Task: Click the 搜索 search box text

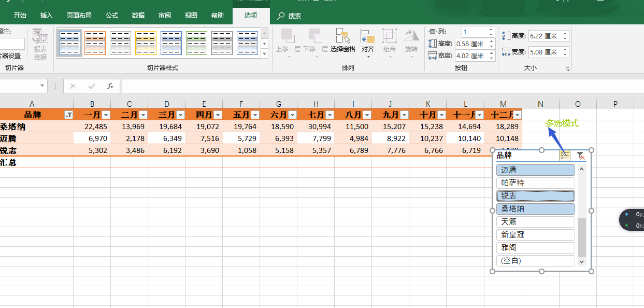Action: 295,16
